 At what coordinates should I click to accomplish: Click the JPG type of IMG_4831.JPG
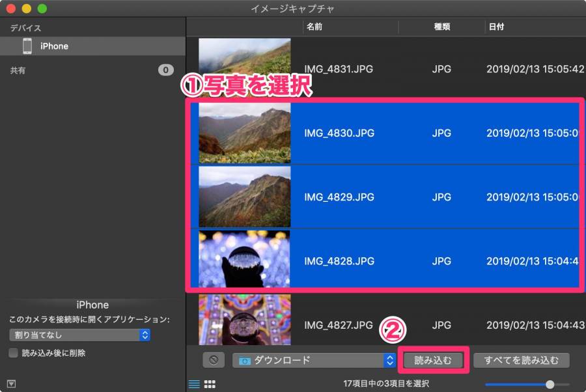pyautogui.click(x=441, y=69)
